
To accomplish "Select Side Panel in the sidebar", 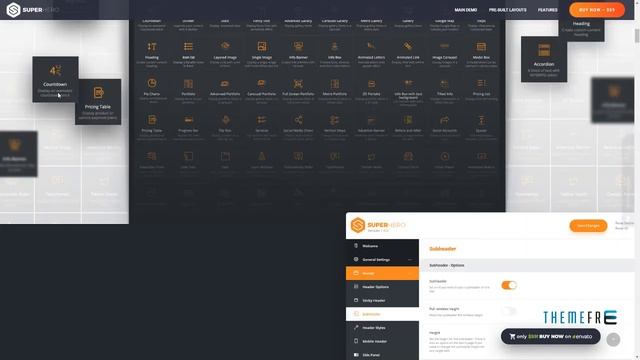I will click(382, 355).
